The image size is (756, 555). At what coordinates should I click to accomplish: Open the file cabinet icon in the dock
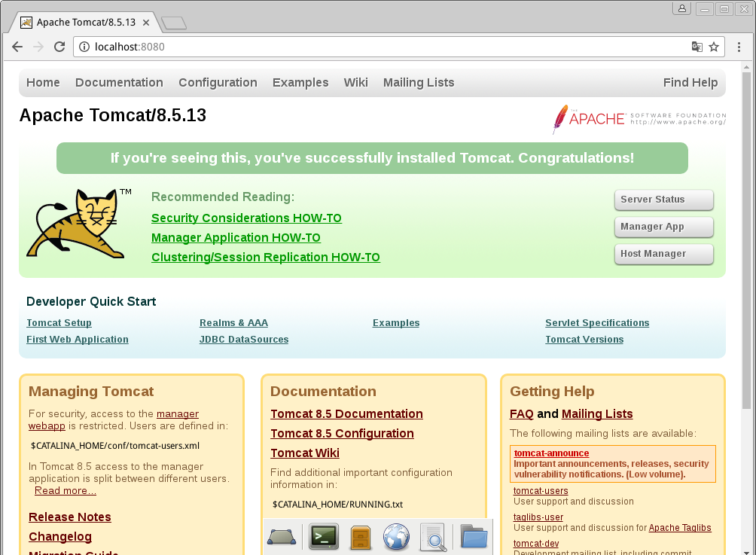click(x=361, y=537)
